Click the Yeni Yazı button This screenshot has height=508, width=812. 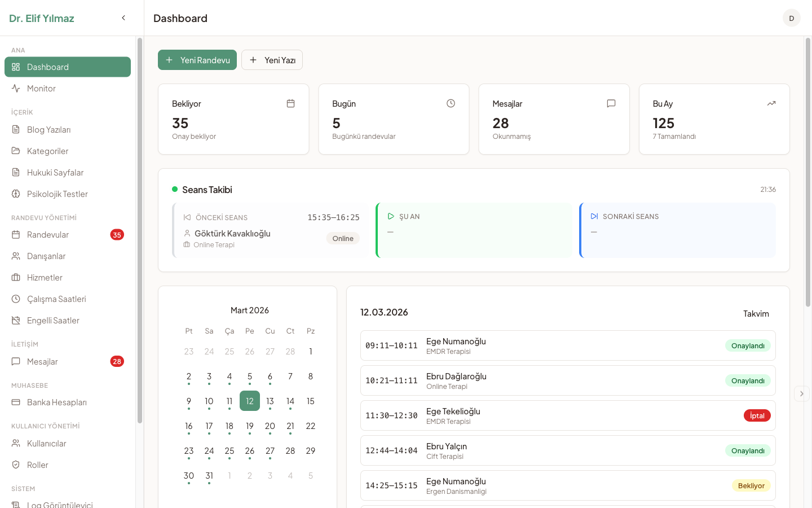(272, 60)
